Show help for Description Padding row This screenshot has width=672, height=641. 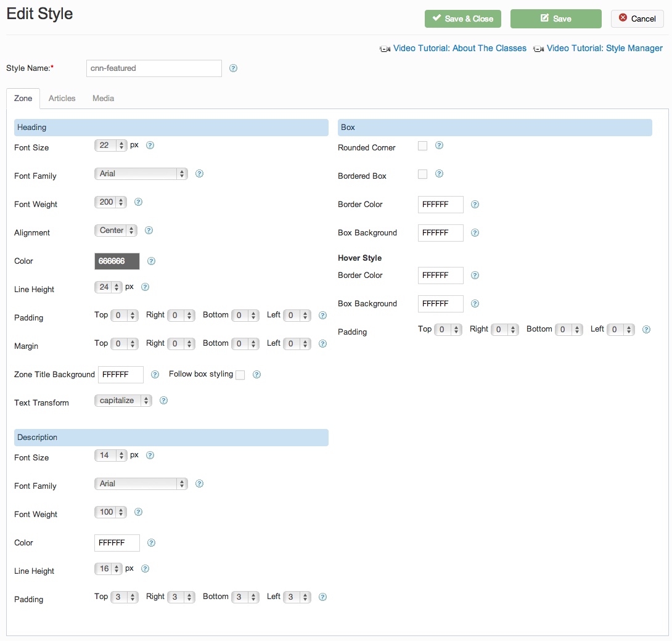pyautogui.click(x=322, y=597)
